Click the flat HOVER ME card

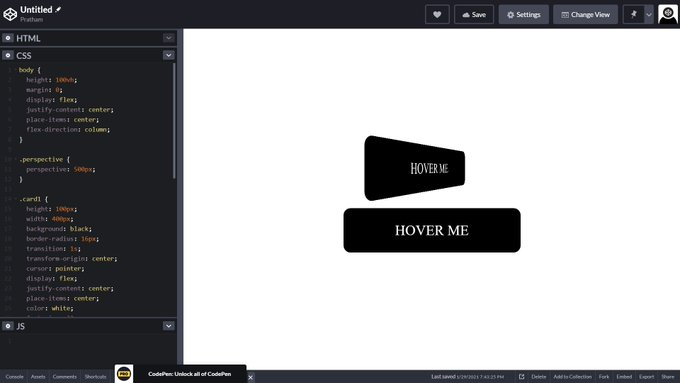(x=432, y=230)
